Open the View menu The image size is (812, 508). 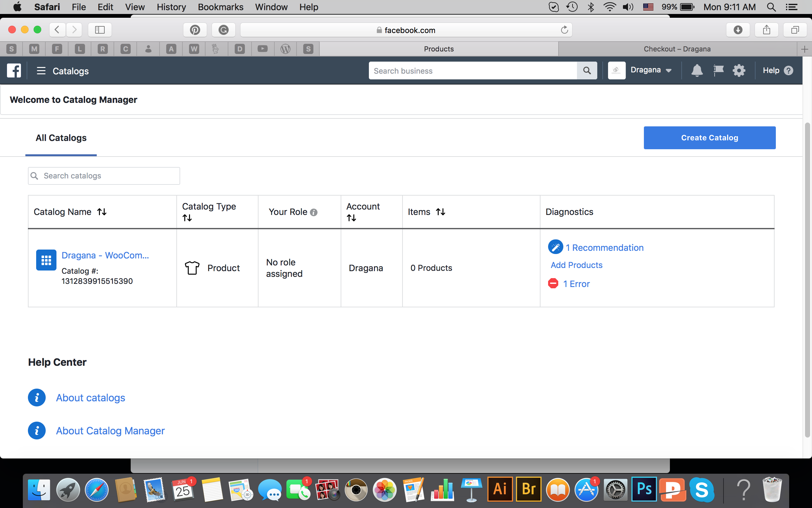[135, 7]
